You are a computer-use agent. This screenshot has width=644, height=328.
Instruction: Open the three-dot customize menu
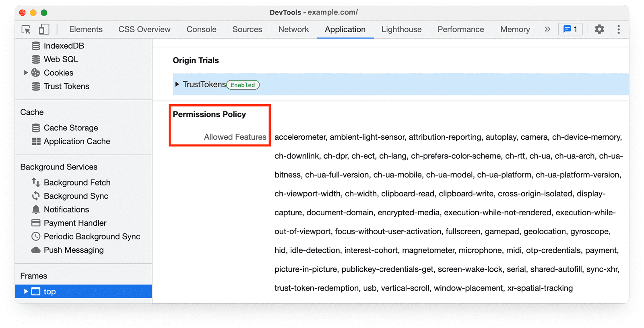point(618,29)
